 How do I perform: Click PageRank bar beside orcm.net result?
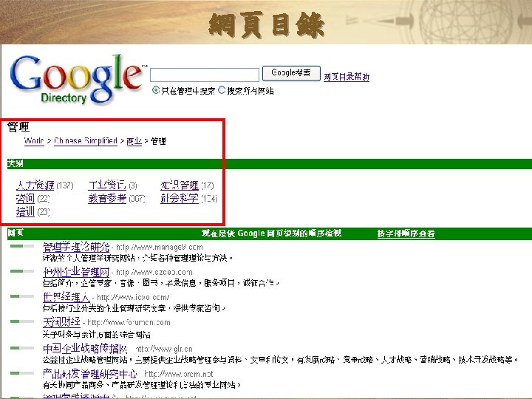[22, 373]
